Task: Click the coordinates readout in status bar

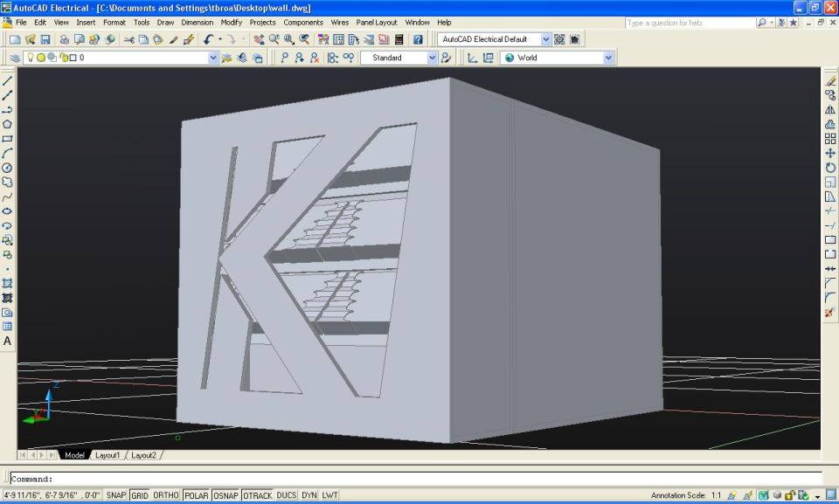Action: point(52,495)
